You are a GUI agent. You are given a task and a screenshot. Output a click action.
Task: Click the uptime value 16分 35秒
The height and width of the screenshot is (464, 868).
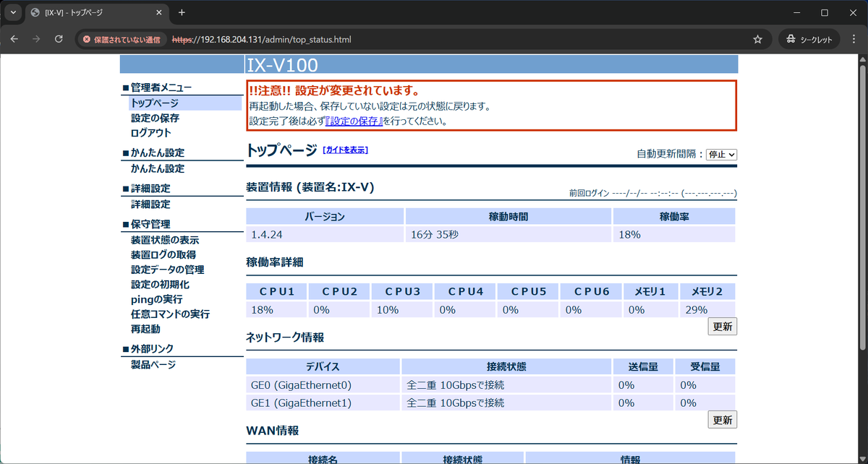tap(435, 235)
